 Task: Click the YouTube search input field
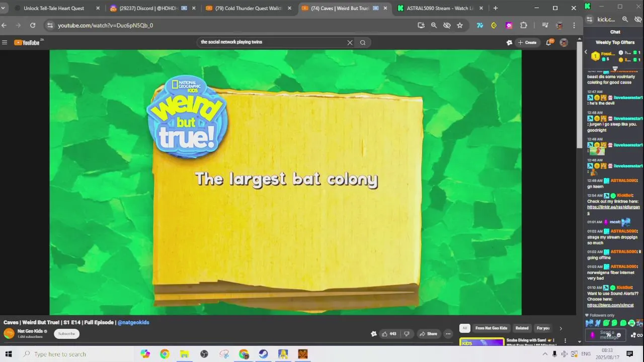[272, 42]
